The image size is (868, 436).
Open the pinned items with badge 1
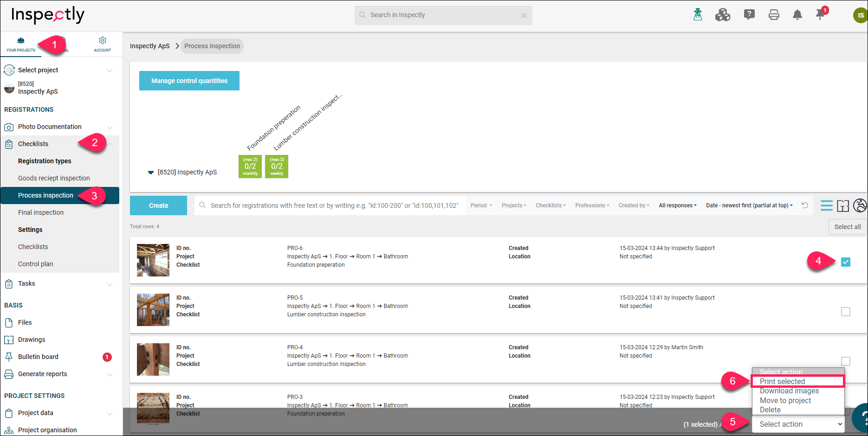pyautogui.click(x=821, y=13)
